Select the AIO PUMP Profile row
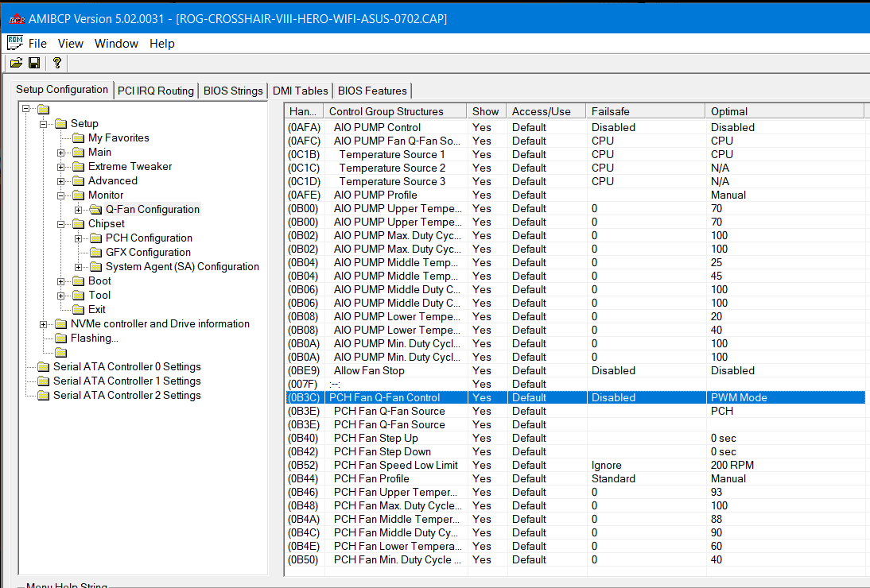 coord(576,195)
